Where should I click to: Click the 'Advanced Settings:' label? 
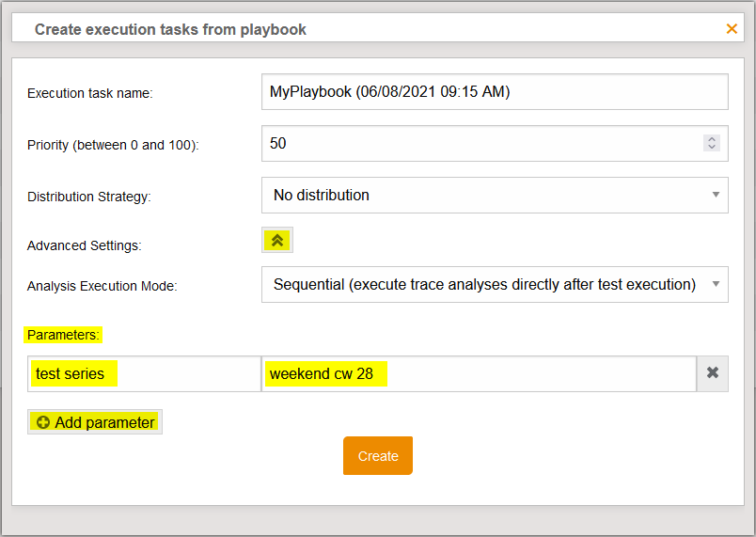coord(84,245)
